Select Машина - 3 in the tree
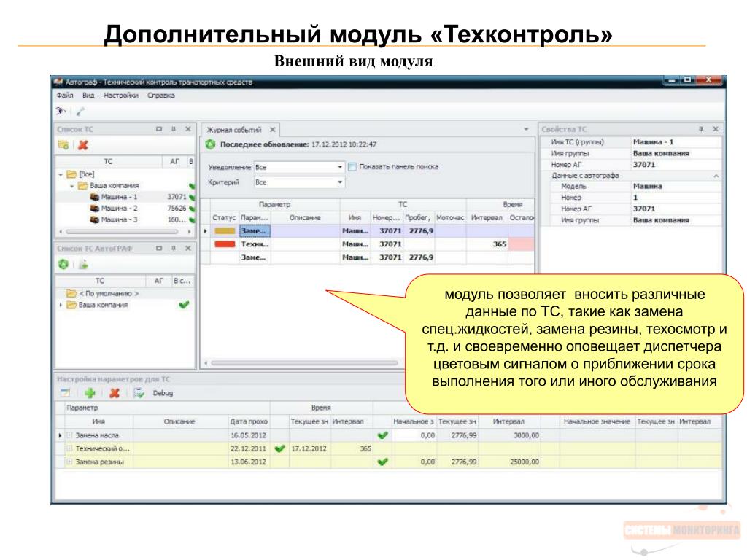Viewport: 747px width, 560px height. point(119,219)
